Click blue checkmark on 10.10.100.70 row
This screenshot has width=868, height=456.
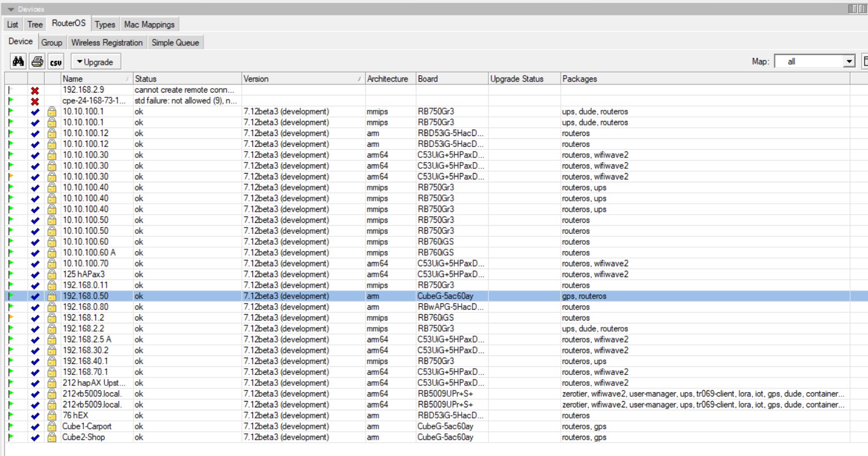[35, 263]
